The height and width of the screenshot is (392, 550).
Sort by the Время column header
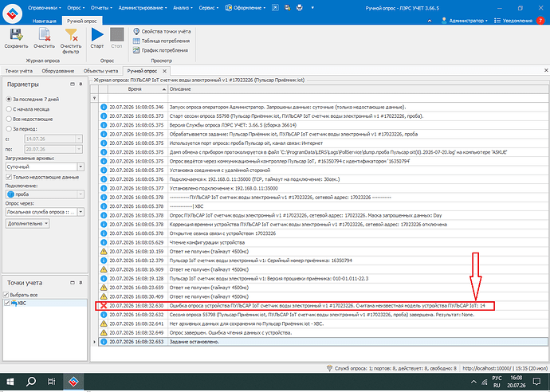point(138,89)
